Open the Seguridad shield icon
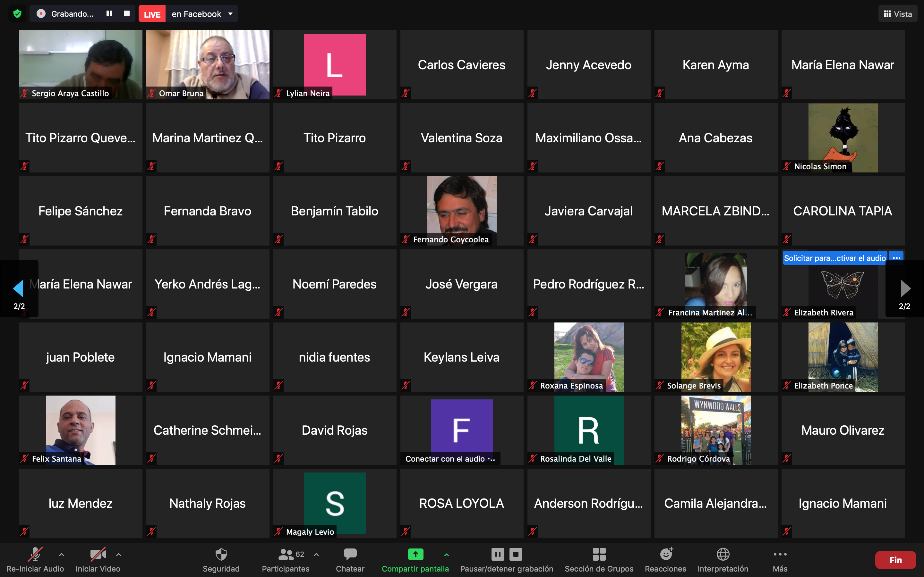This screenshot has width=924, height=577. pyautogui.click(x=221, y=555)
